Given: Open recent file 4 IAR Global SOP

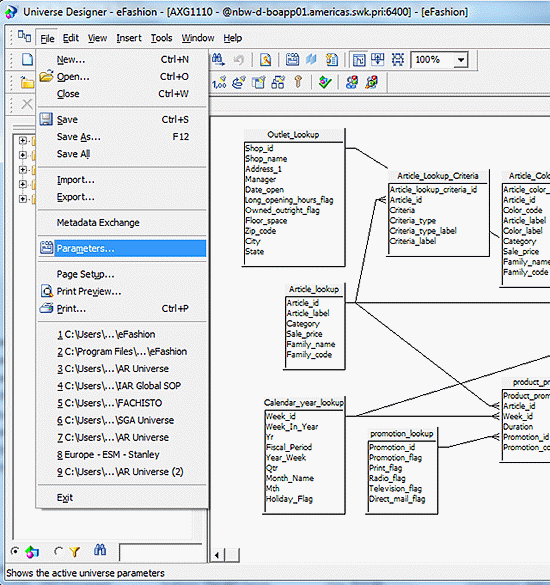Looking at the screenshot, I should point(122,386).
